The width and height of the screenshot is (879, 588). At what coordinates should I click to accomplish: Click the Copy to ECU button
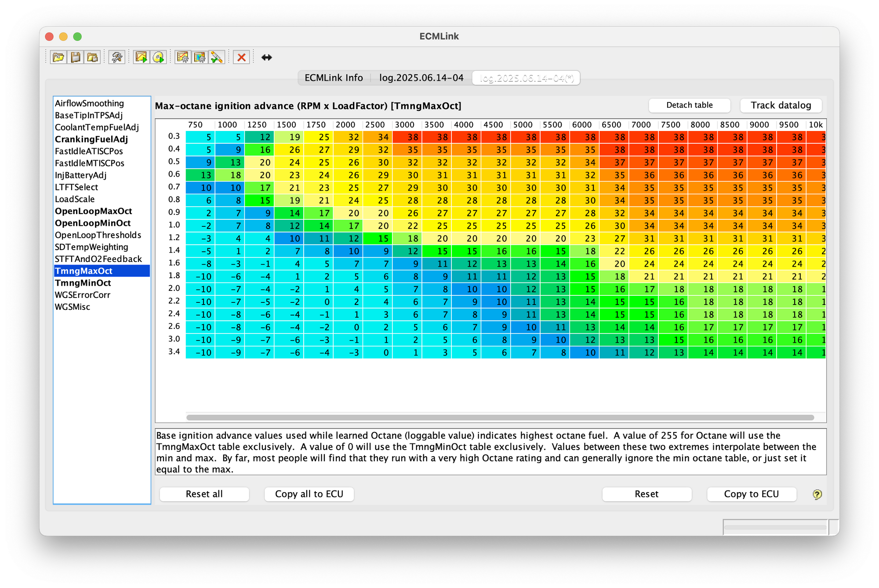(751, 494)
